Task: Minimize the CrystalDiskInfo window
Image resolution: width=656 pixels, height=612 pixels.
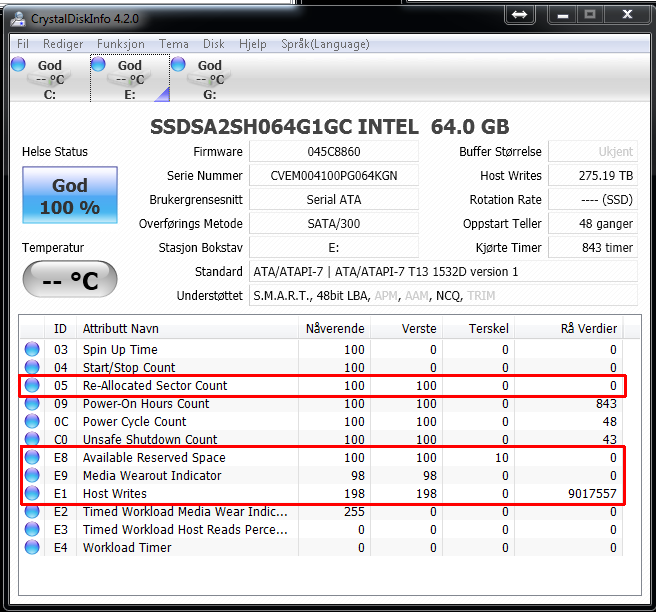Action: click(x=563, y=15)
